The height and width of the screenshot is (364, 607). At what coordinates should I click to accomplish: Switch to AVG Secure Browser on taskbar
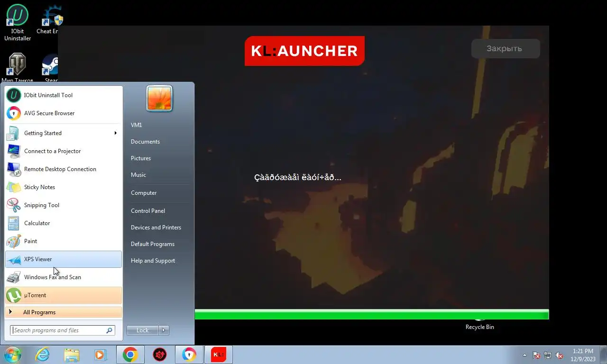coord(189,355)
